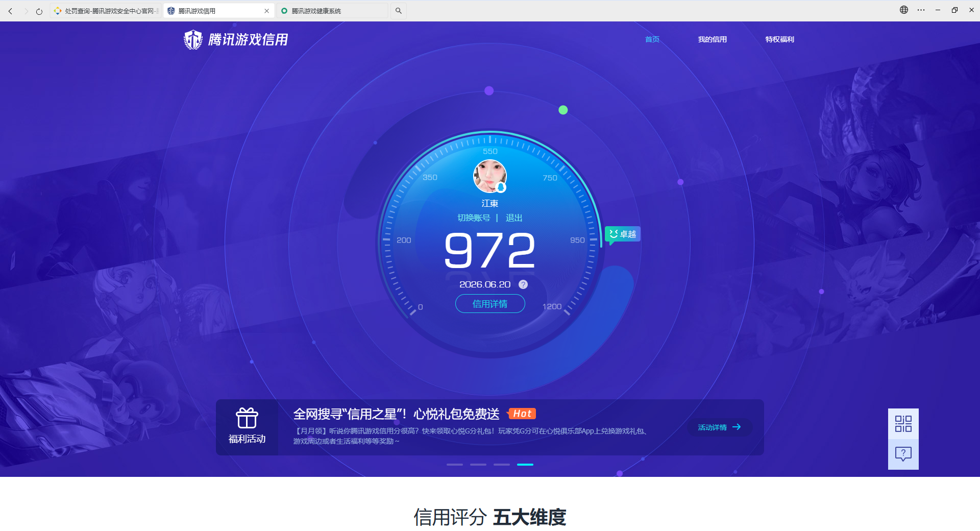Select first carousel indicator dash
Image resolution: width=980 pixels, height=531 pixels.
pyautogui.click(x=455, y=465)
